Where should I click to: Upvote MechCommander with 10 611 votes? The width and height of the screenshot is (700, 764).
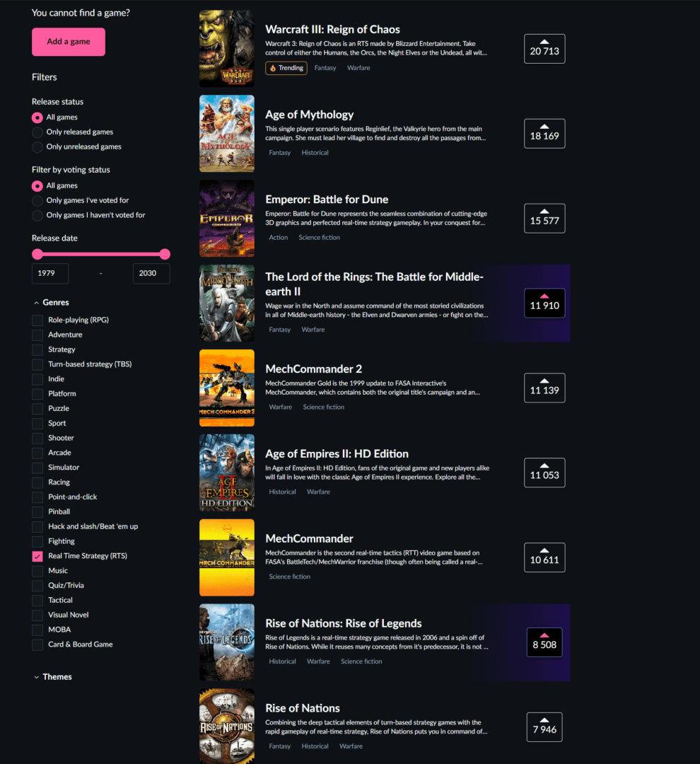[x=544, y=557]
